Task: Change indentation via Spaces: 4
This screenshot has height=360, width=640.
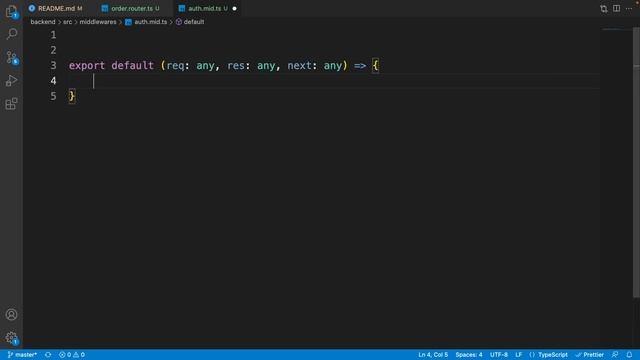Action: [x=469, y=355]
